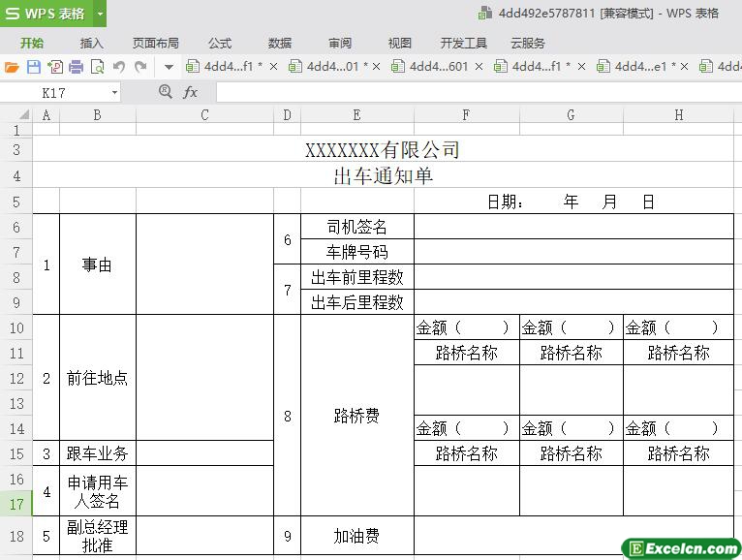Screen dimensions: 742x560
Task: Switch to the 开始 ribbon tab
Action: click(x=32, y=43)
